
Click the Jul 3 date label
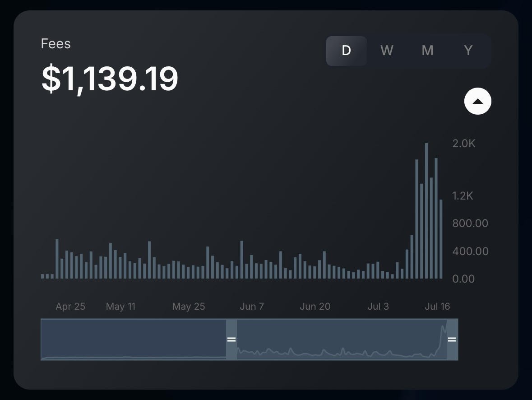tap(378, 306)
